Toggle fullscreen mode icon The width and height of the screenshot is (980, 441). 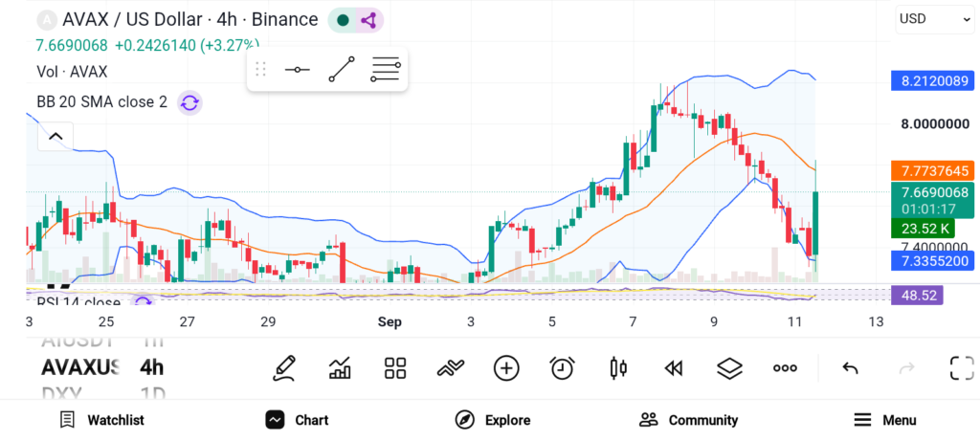[x=962, y=368]
